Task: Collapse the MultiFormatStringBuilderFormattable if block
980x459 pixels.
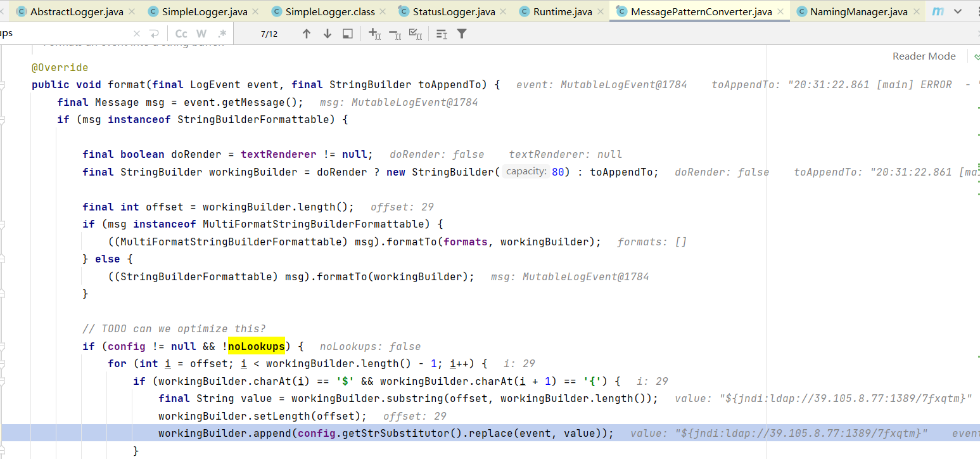Action: pyautogui.click(x=3, y=224)
